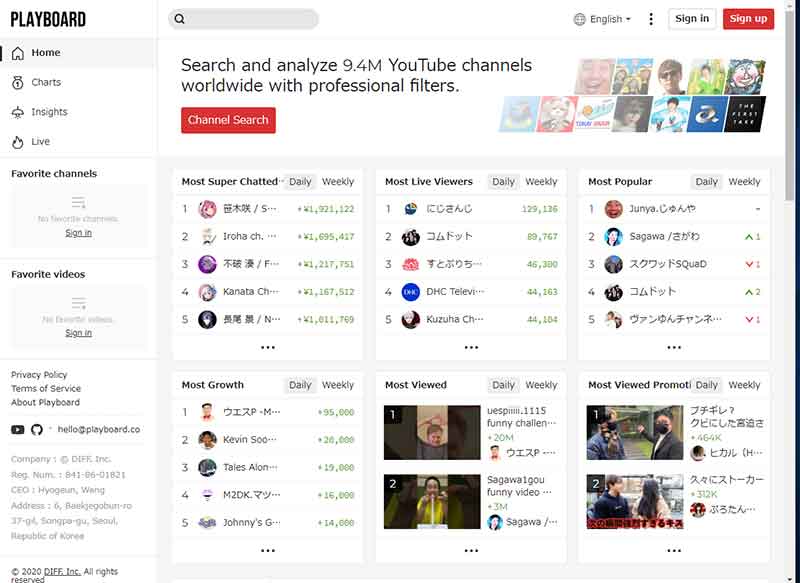Viewport: 800px width, 583px height.
Task: Open the About Playboard link
Action: click(45, 402)
